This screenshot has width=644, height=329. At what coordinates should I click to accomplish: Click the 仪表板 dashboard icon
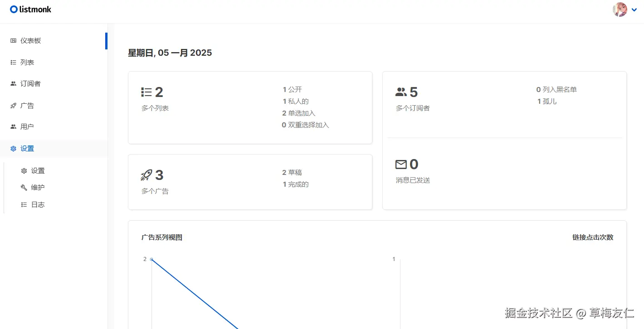point(13,41)
